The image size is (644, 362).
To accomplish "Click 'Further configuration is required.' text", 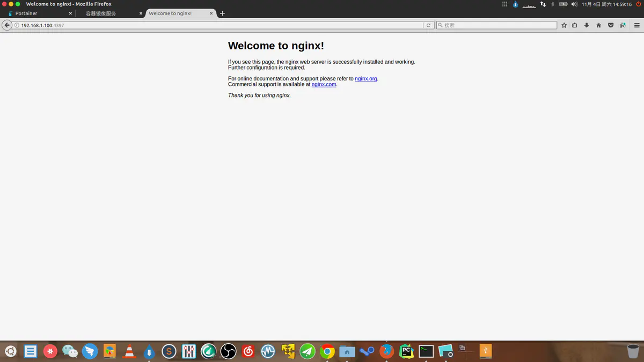I will [x=267, y=68].
